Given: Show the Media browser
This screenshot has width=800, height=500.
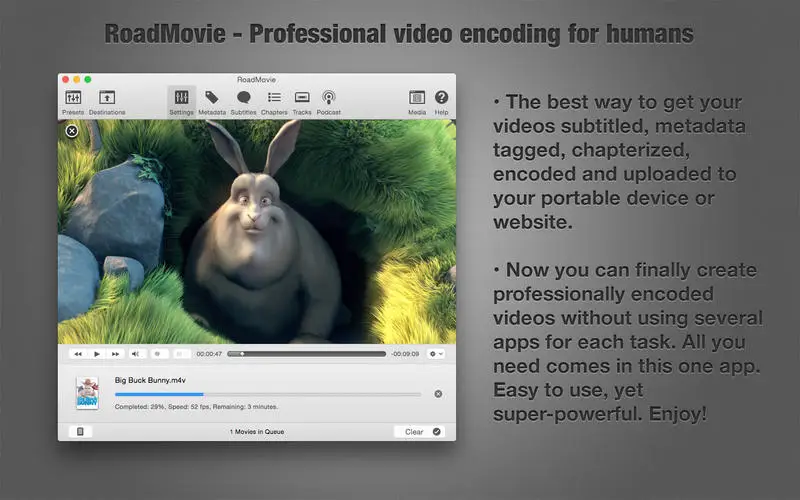Looking at the screenshot, I should pyautogui.click(x=417, y=102).
